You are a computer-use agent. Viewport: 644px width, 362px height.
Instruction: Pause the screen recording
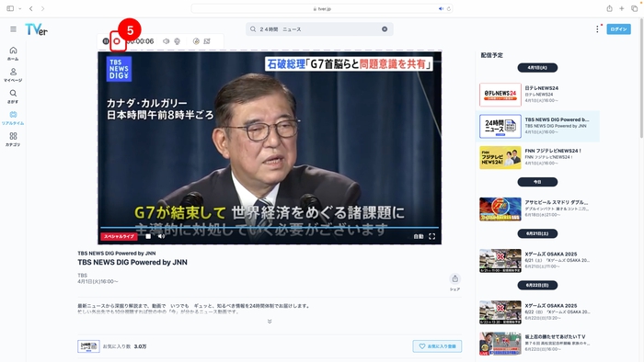tap(106, 41)
